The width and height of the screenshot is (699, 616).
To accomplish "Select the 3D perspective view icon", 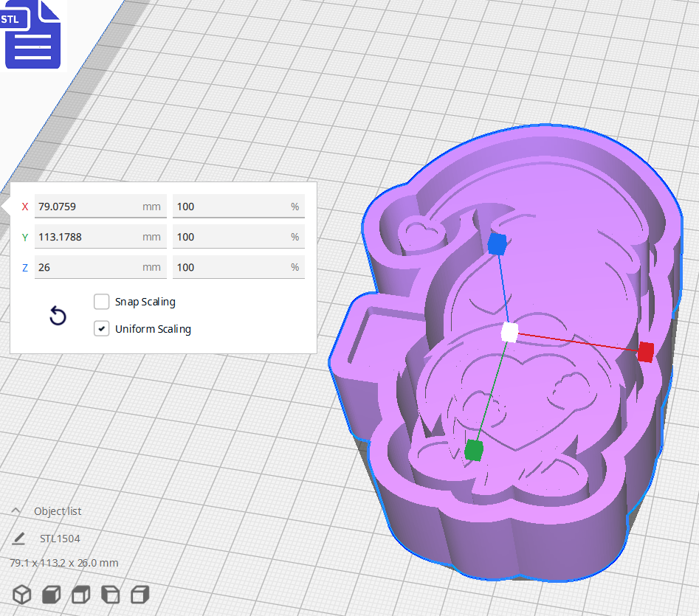I will tap(21, 595).
